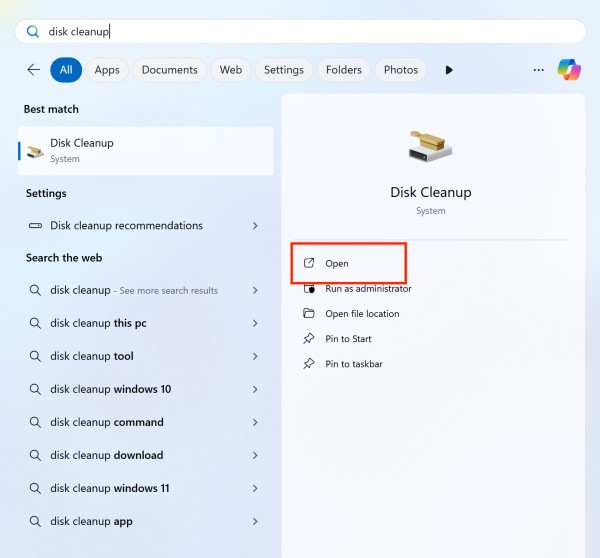This screenshot has height=558, width=600.
Task: Switch to the Folders filter tab
Action: (x=344, y=70)
